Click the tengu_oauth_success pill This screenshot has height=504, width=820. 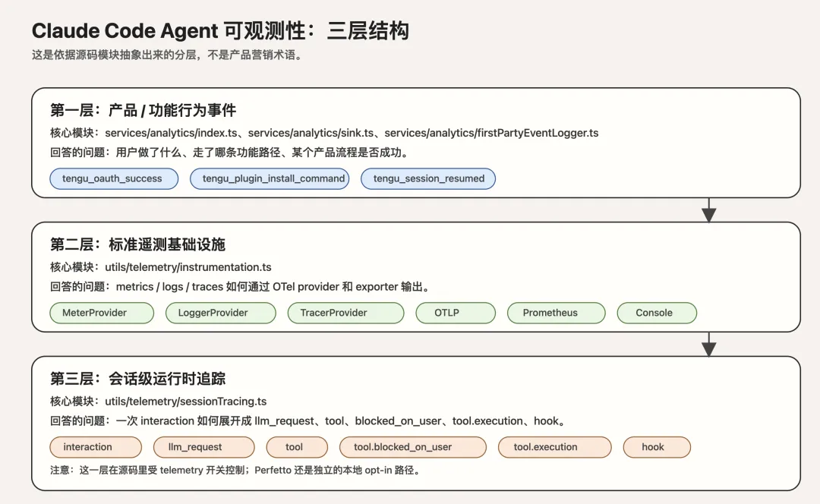pyautogui.click(x=114, y=178)
